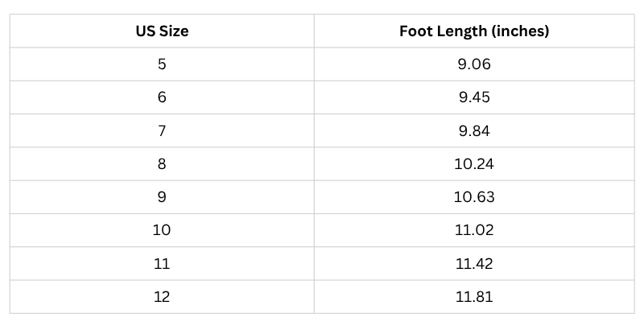Viewport: 644px width, 322px height.
Task: Click the 9.45 foot length cell
Action: pyautogui.click(x=474, y=97)
